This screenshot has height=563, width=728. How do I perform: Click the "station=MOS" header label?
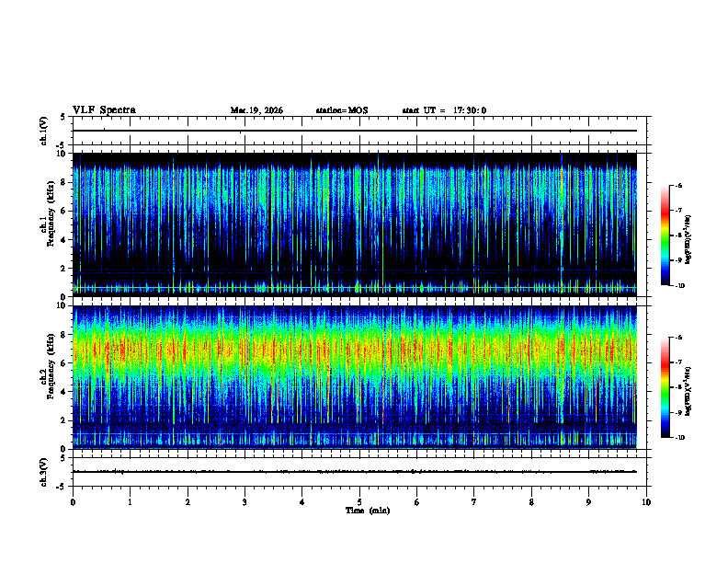342,110
